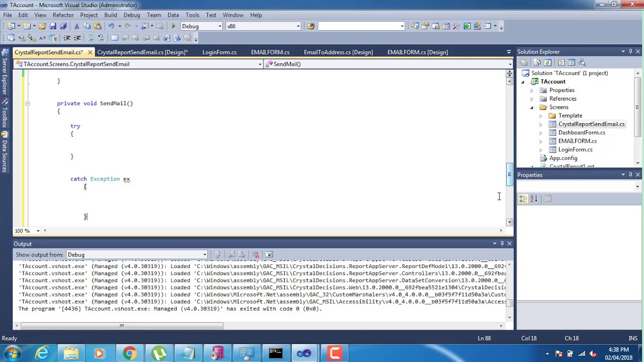
Task: Open the command prompt taskbar icon
Action: [275, 353]
